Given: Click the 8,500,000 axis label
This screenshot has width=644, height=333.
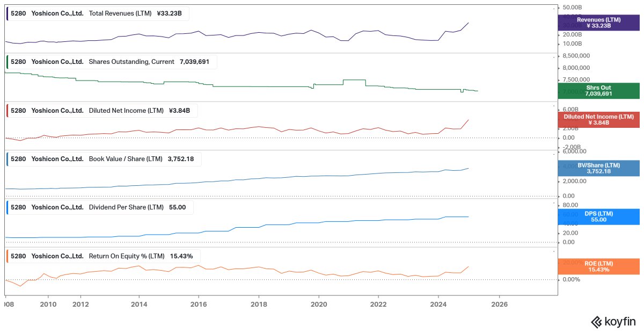Looking at the screenshot, I should (576, 56).
